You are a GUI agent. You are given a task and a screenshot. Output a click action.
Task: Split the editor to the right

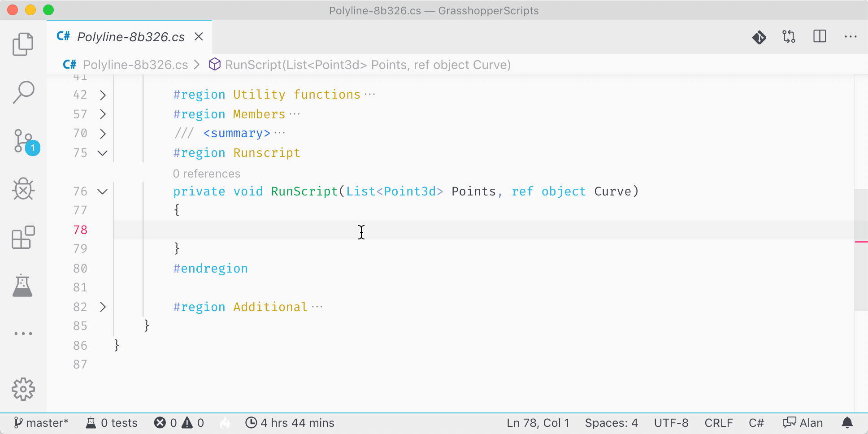click(x=820, y=36)
